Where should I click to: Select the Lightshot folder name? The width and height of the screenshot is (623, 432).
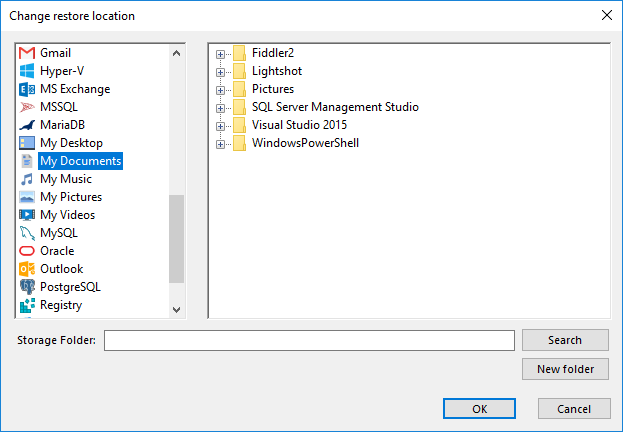point(277,71)
